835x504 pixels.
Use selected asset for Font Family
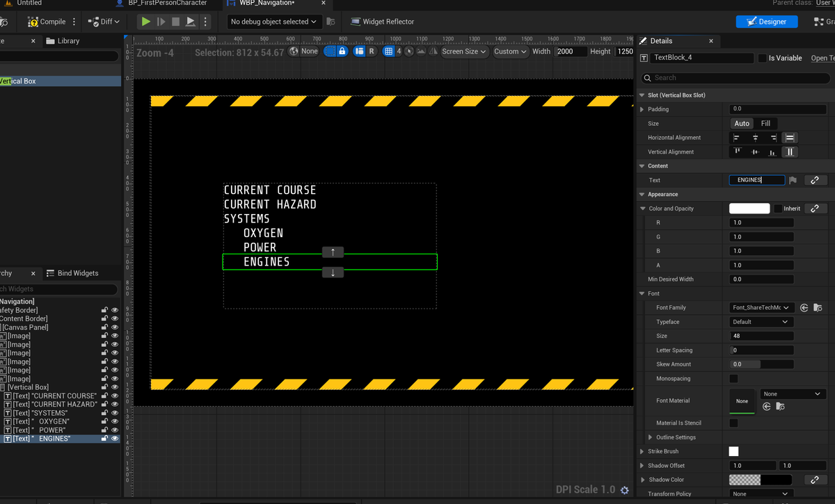804,307
